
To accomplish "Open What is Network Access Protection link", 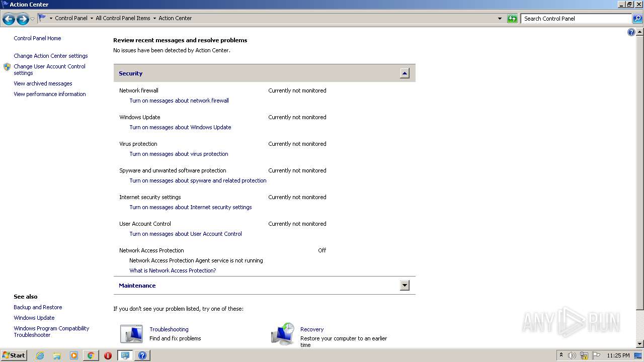I will point(173,270).
